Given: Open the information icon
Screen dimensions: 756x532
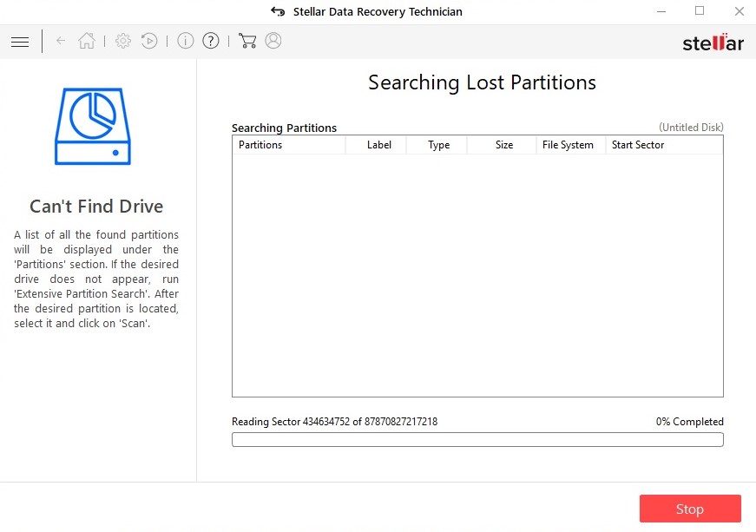Looking at the screenshot, I should [x=186, y=41].
